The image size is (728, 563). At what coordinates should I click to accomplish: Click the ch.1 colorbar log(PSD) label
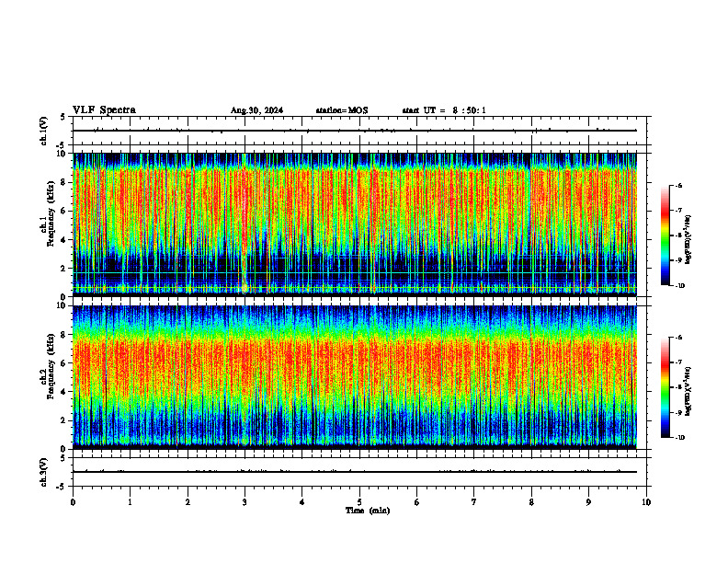[688, 240]
